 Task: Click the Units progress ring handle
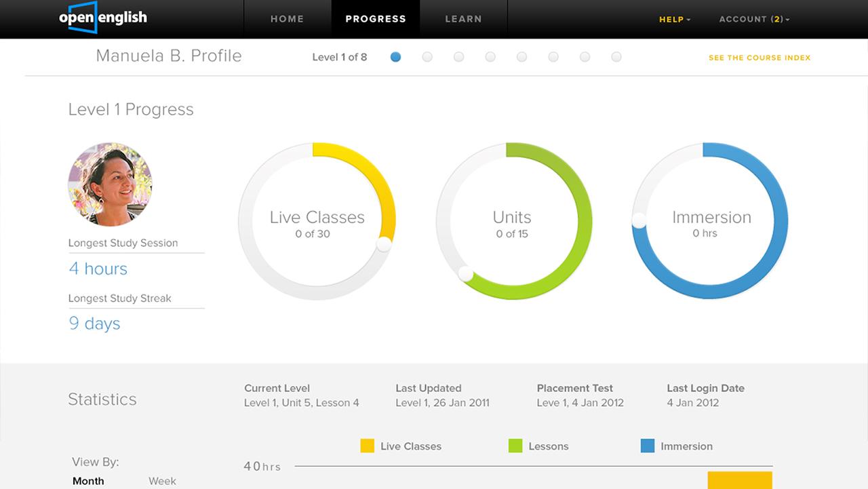[x=465, y=273]
